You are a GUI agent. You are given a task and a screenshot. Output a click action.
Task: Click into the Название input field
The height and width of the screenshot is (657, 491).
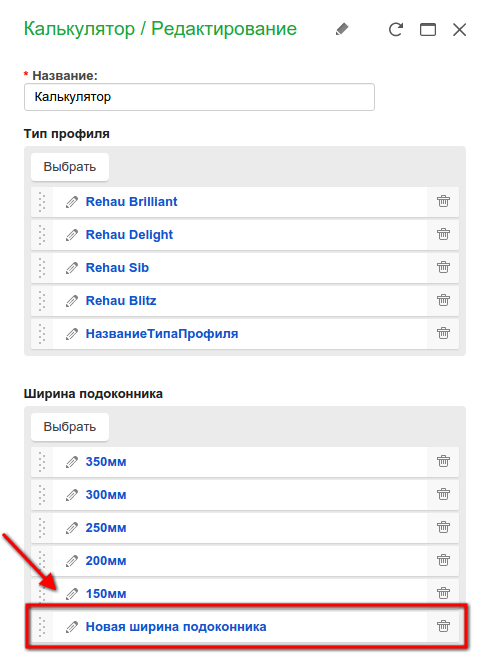point(199,97)
